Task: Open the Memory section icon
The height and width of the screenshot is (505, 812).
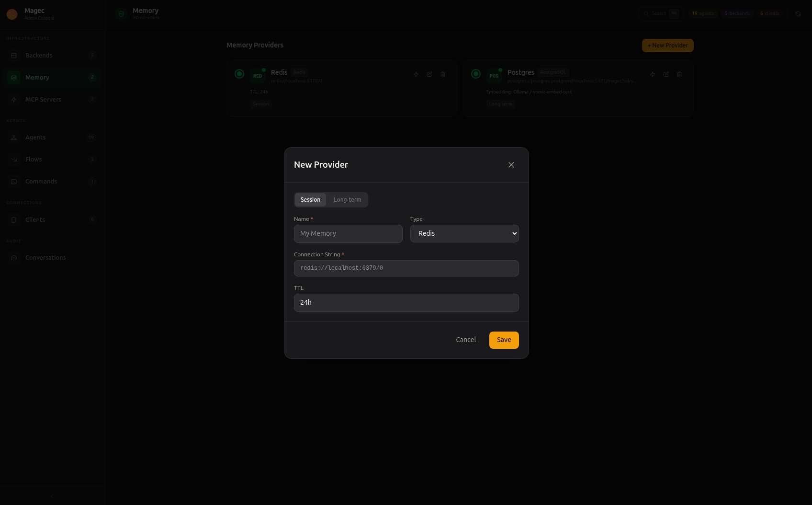Action: 13,77
